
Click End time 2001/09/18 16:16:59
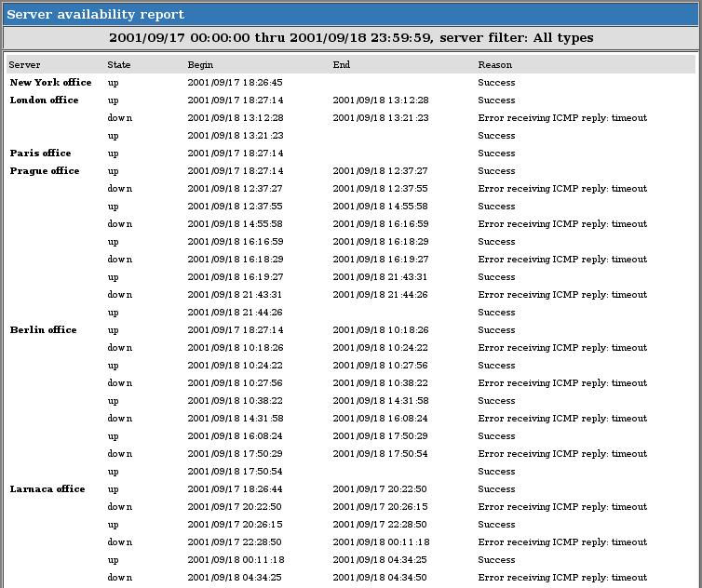(x=381, y=223)
